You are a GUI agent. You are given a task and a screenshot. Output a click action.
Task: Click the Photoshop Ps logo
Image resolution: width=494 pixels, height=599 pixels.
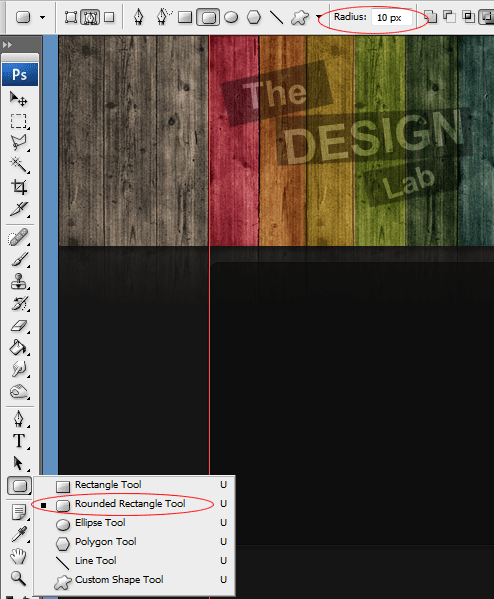coord(20,74)
